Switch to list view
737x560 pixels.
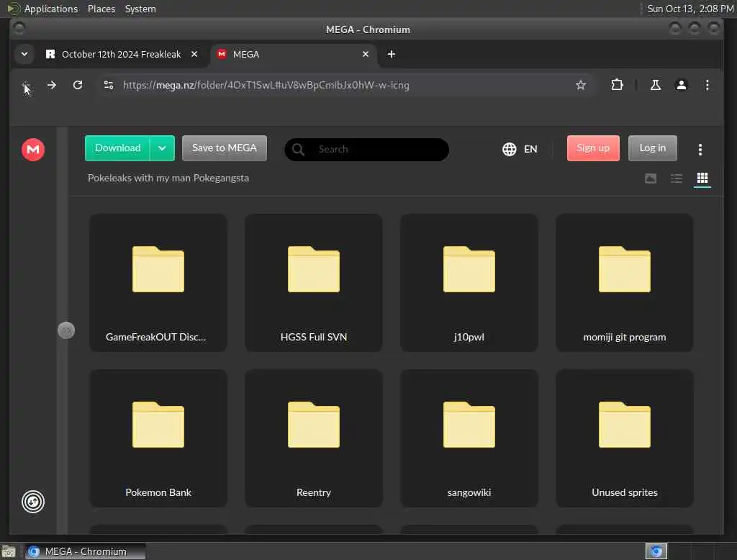[677, 179]
